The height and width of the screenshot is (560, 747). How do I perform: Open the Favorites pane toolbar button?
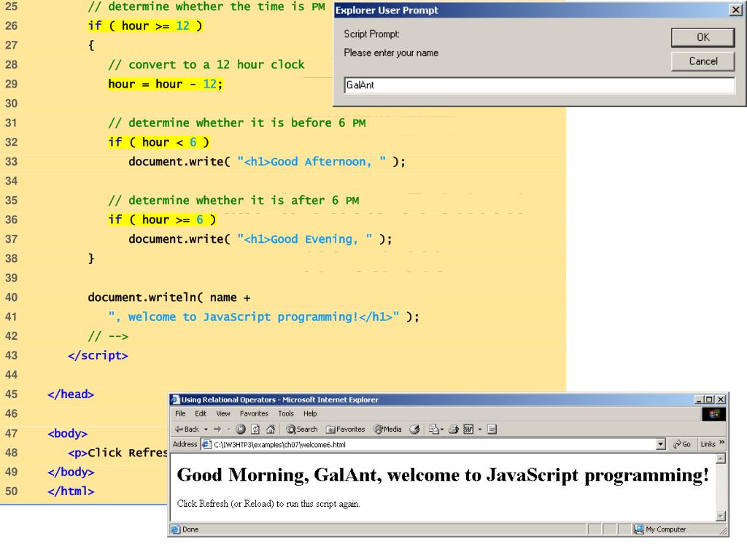[x=345, y=429]
